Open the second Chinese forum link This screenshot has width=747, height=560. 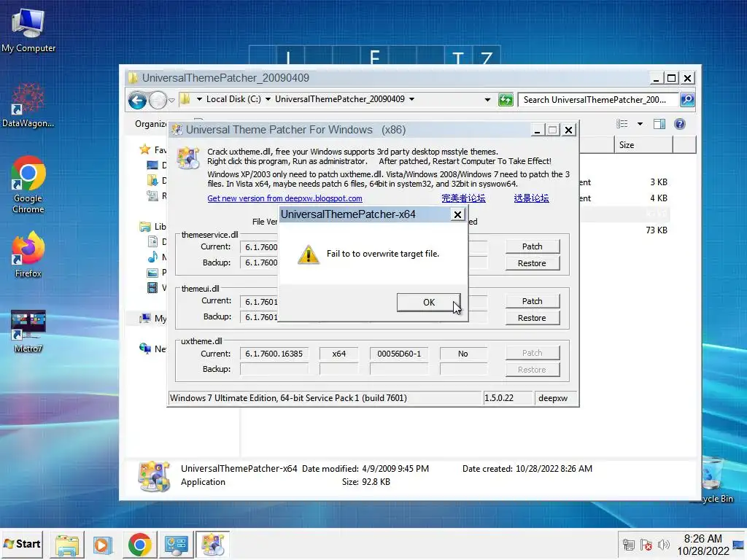click(x=531, y=198)
